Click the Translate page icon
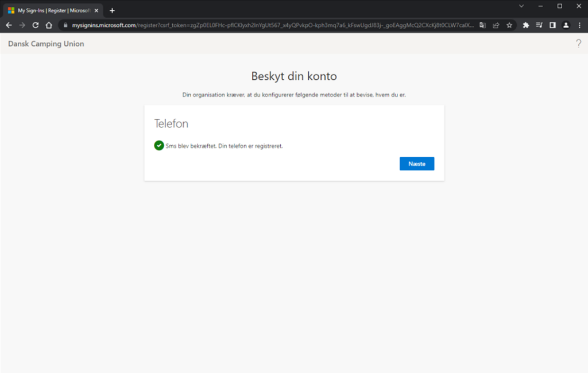The image size is (588, 373). click(483, 25)
